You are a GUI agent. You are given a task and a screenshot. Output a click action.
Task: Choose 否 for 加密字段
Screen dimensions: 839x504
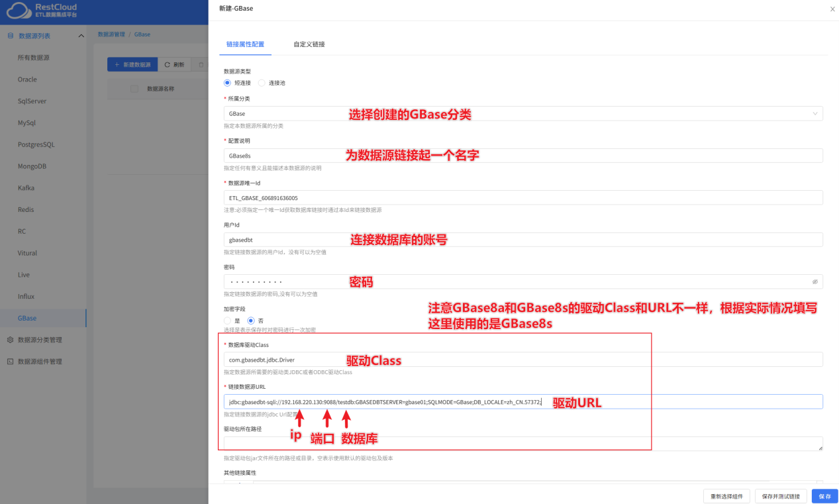pyautogui.click(x=250, y=321)
